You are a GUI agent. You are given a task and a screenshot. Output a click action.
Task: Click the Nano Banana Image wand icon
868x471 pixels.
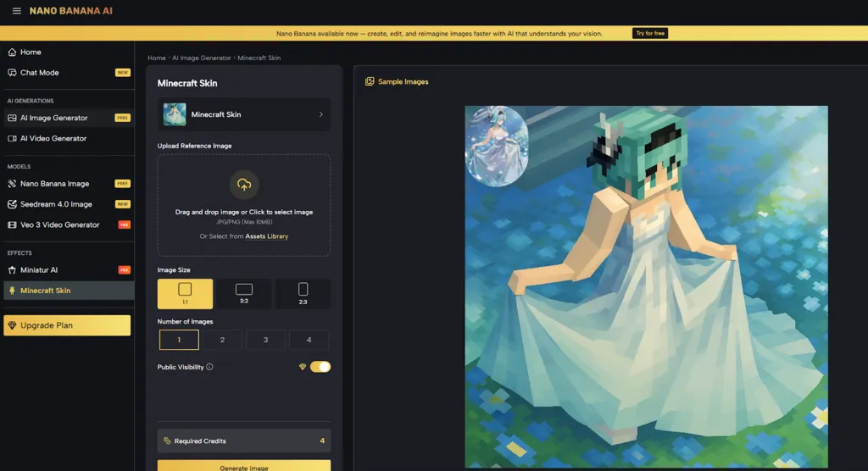click(12, 184)
